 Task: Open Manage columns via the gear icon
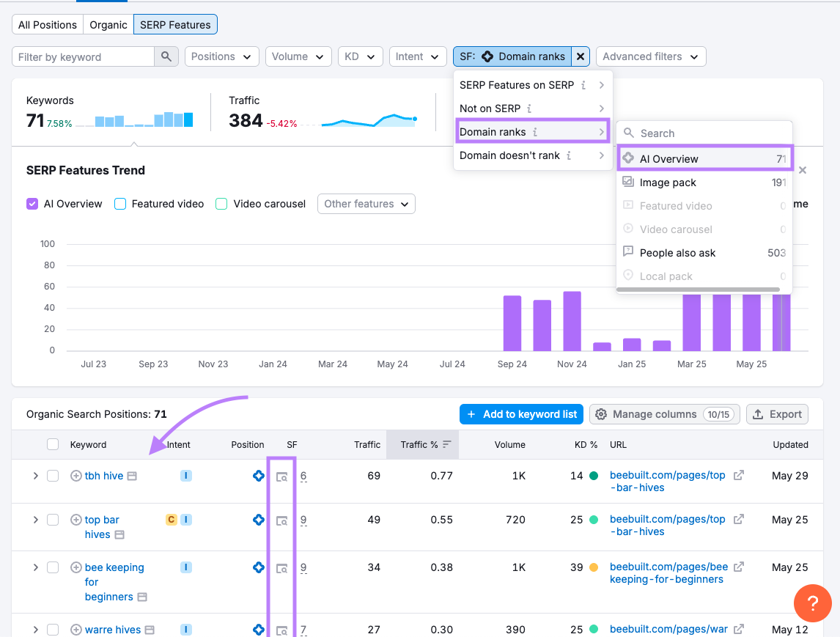602,414
